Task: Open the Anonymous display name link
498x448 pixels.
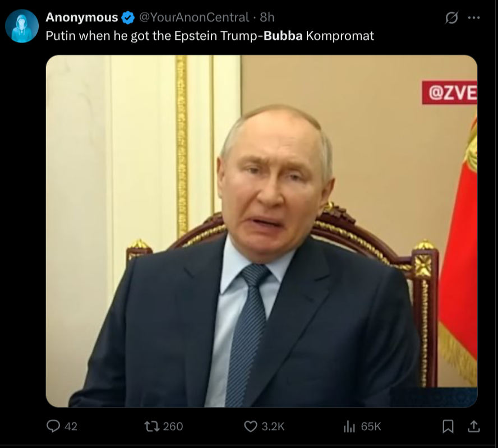Action: tap(82, 17)
